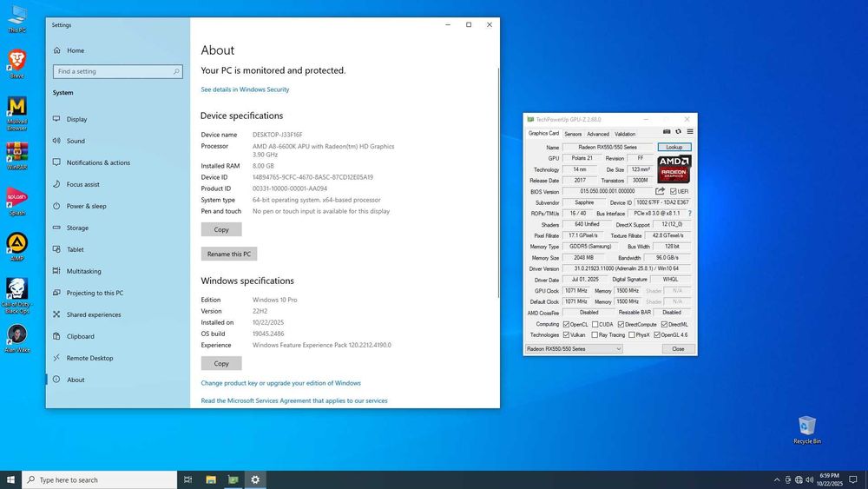Click the GPU-Z refresh icon
The width and height of the screenshot is (868, 489).
point(678,132)
